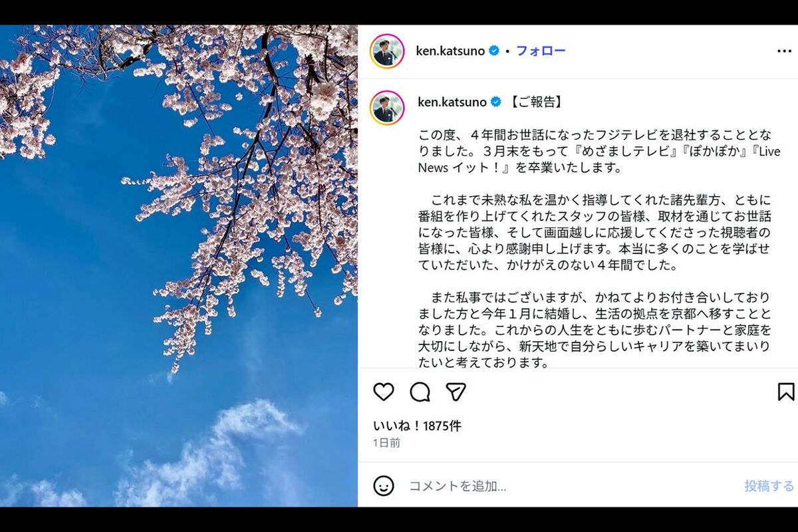Screen dimensions: 798x532
Task: Focus the コメントを追加 comment field
Action: point(572,486)
